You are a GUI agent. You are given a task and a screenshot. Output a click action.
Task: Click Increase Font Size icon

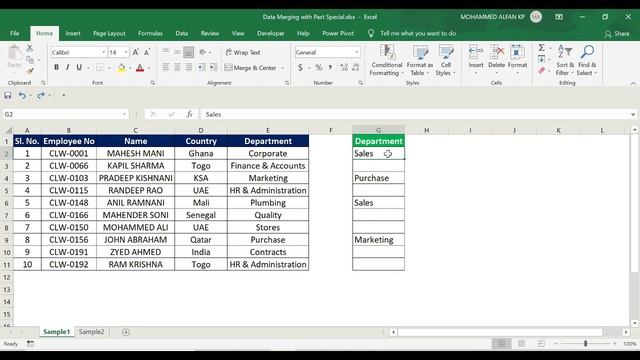tap(136, 52)
